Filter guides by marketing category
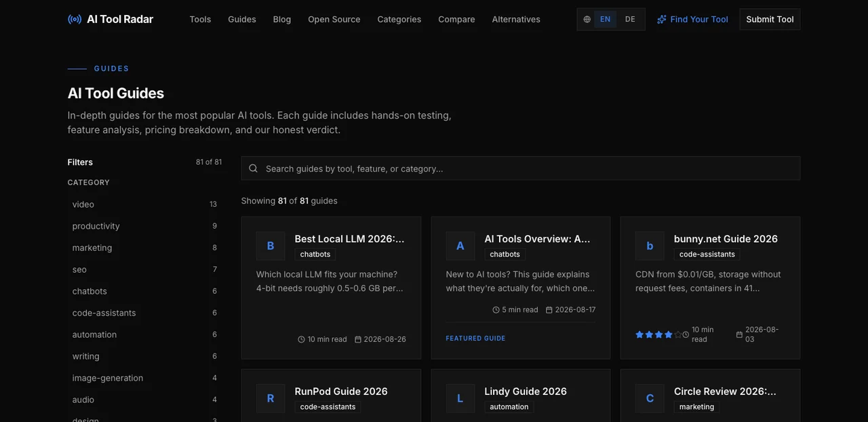Viewport: 868px width, 422px height. (x=144, y=248)
